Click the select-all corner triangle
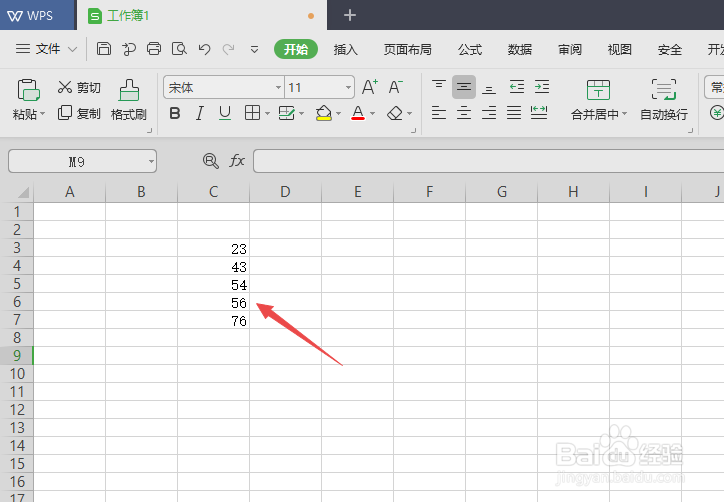The height and width of the screenshot is (502, 724). click(22, 192)
